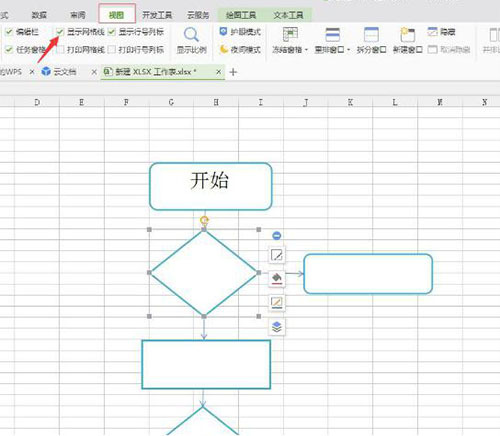Uncheck the 显示行号列标 headings checkbox
500x436 pixels.
[111, 32]
